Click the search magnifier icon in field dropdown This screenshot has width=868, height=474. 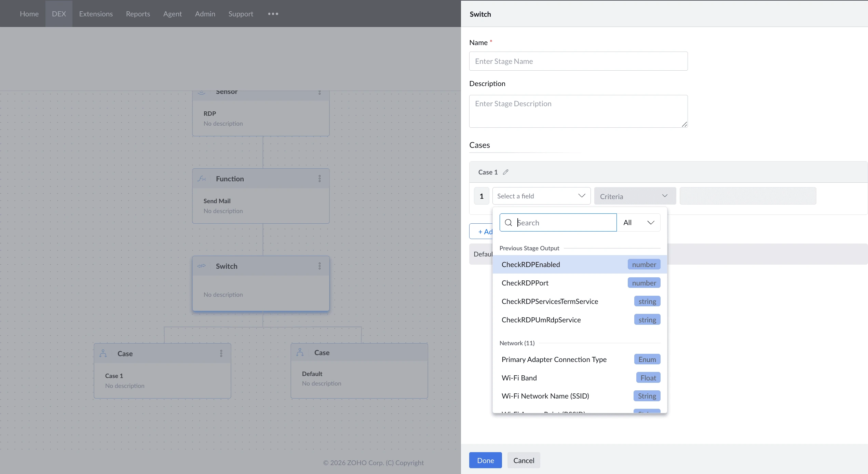tap(508, 223)
